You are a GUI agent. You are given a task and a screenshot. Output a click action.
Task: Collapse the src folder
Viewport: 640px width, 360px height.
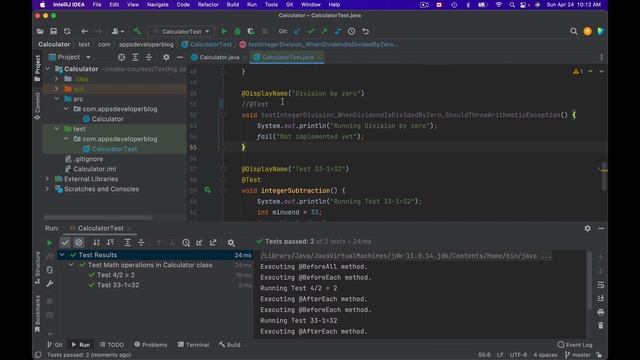coord(57,99)
